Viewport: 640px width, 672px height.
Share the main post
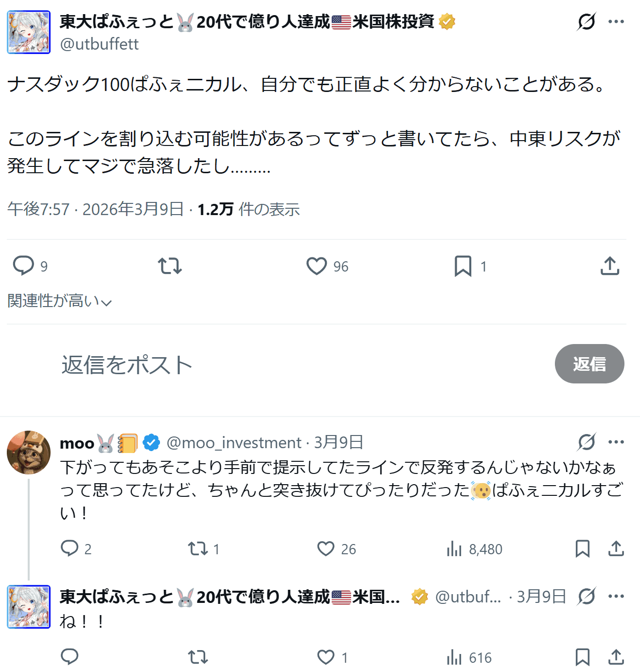tap(610, 266)
